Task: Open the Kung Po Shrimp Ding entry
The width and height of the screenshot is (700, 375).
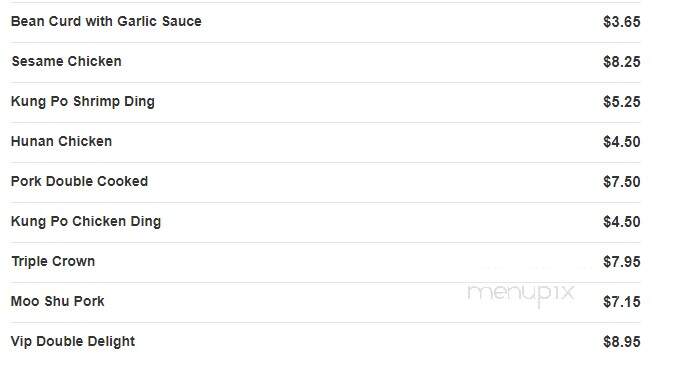Action: 83,101
